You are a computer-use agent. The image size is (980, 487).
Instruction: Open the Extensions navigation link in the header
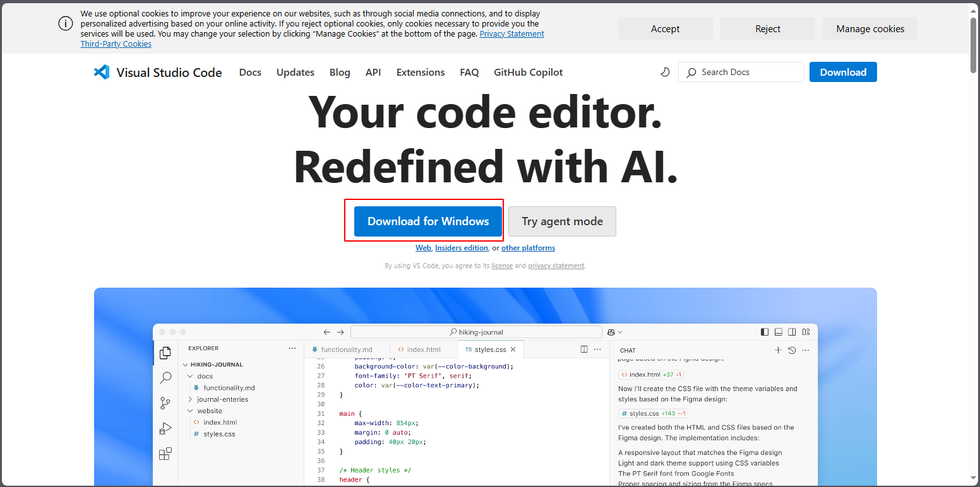click(421, 72)
